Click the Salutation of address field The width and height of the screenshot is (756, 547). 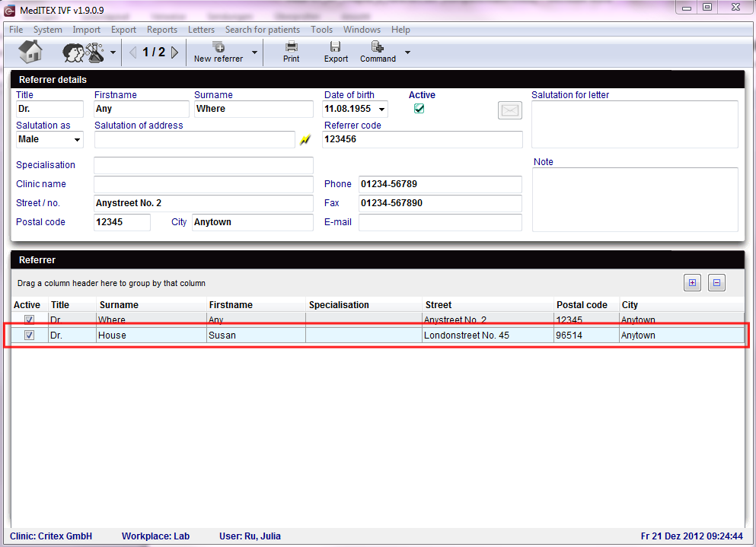coord(194,140)
